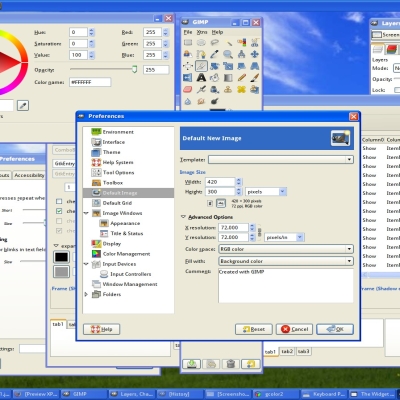Select the Airbrush tool
The image size is (400, 400).
(x=201, y=89)
